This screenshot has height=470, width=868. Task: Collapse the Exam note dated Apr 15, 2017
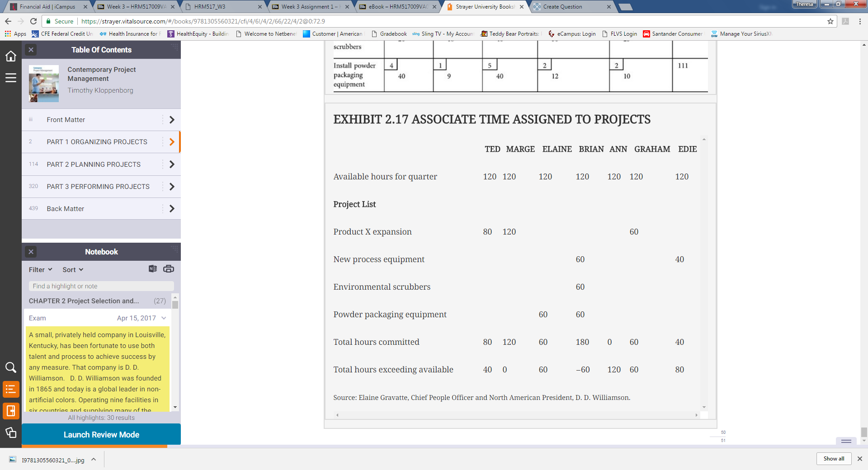(164, 318)
